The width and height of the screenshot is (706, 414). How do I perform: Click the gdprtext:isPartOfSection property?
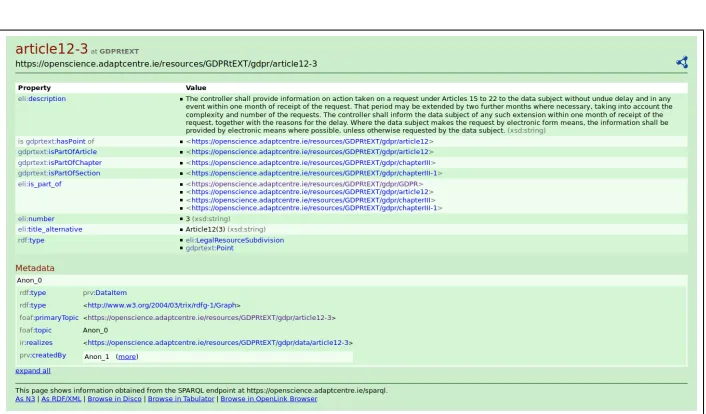(59, 173)
